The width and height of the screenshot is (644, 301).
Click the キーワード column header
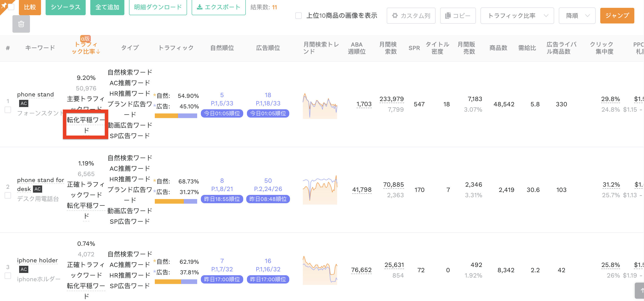coord(40,48)
